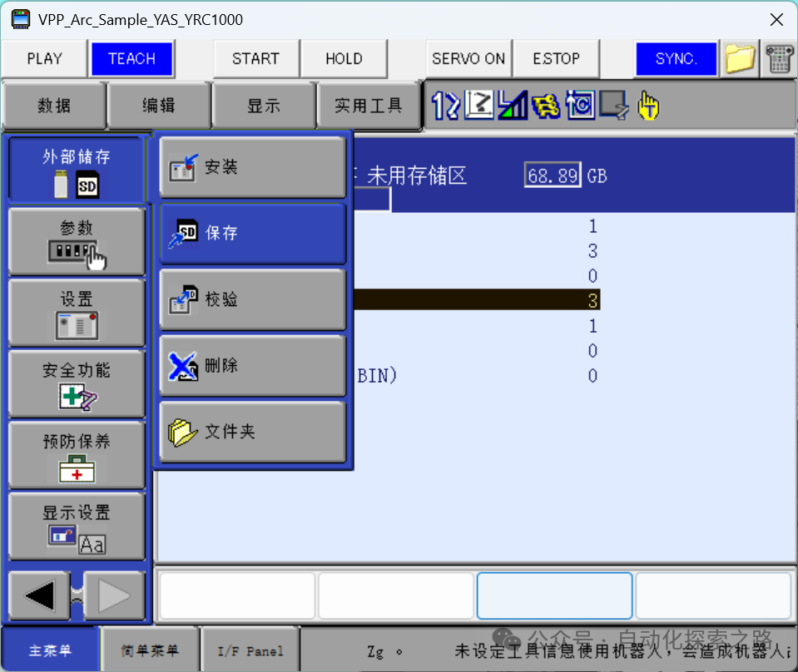This screenshot has height=672, width=798.
Task: Click the first empty bottom input box
Action: point(237,595)
